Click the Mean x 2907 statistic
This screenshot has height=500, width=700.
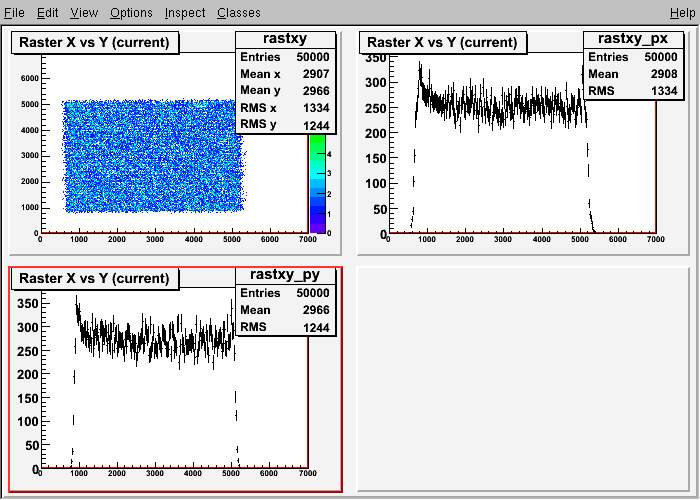point(285,74)
